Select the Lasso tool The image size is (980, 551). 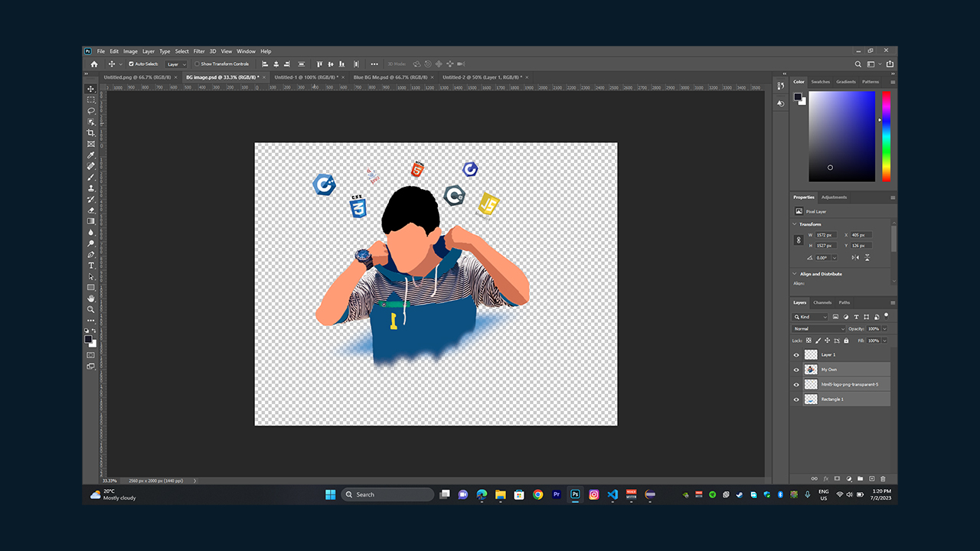[91, 110]
